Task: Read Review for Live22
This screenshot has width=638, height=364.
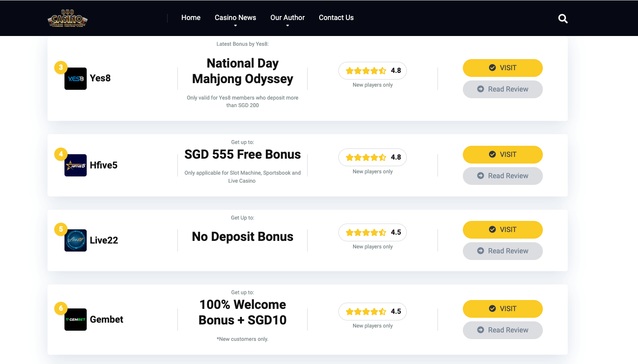Action: click(x=503, y=251)
